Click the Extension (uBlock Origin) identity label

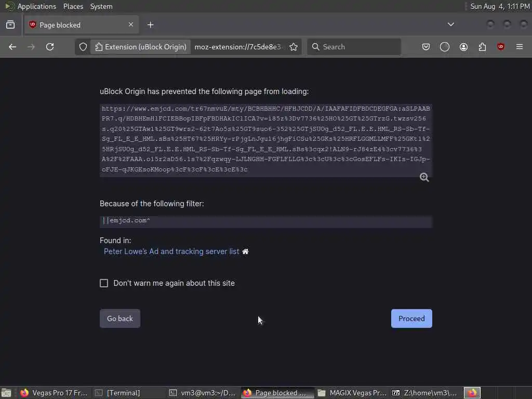(140, 47)
